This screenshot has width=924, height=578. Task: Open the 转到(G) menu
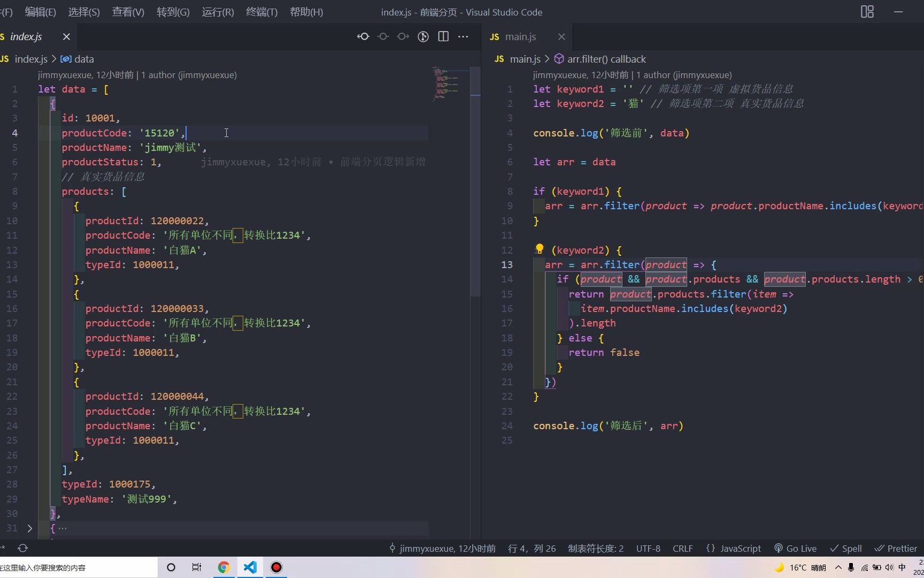[173, 12]
